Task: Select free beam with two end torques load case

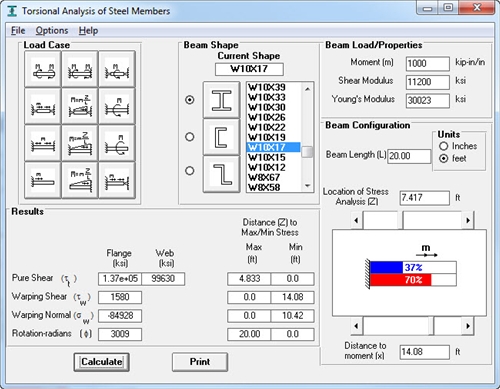Action: tap(43, 69)
